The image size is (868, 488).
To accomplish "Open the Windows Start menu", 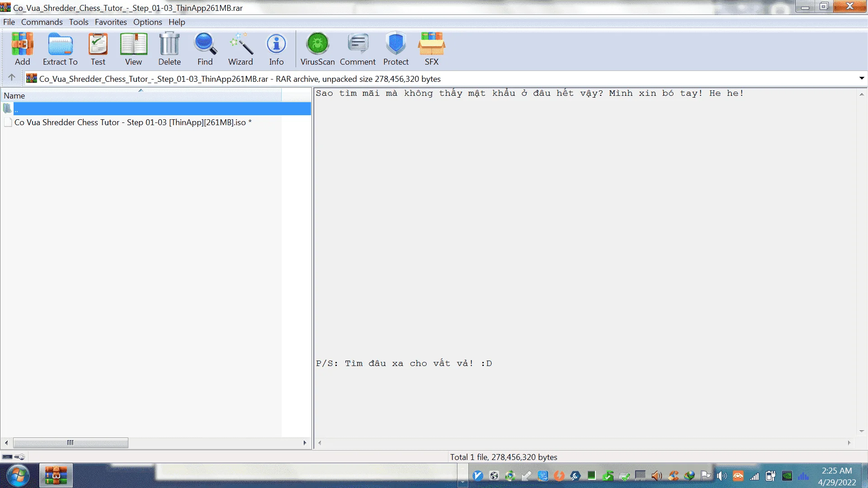I will coord(18,475).
